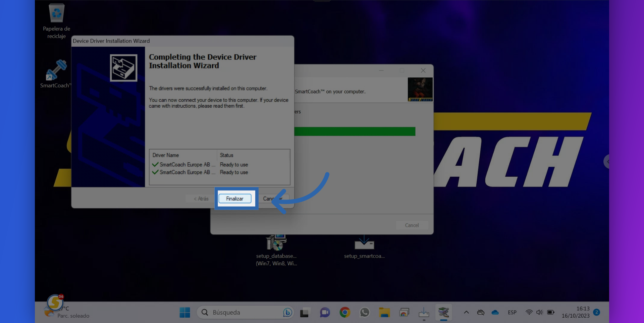644x323 pixels.
Task: Open the ESP language switcher
Action: tap(512, 312)
